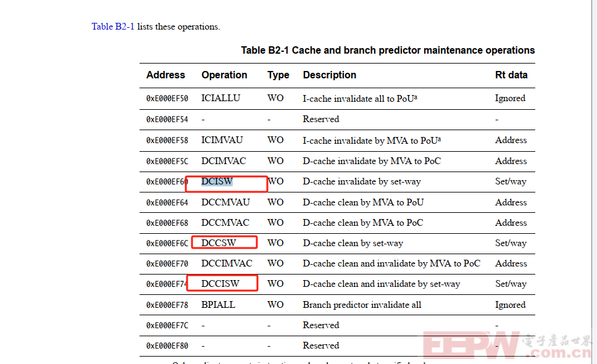The height and width of the screenshot is (364, 597).
Task: Click the Description column header
Action: [x=329, y=75]
